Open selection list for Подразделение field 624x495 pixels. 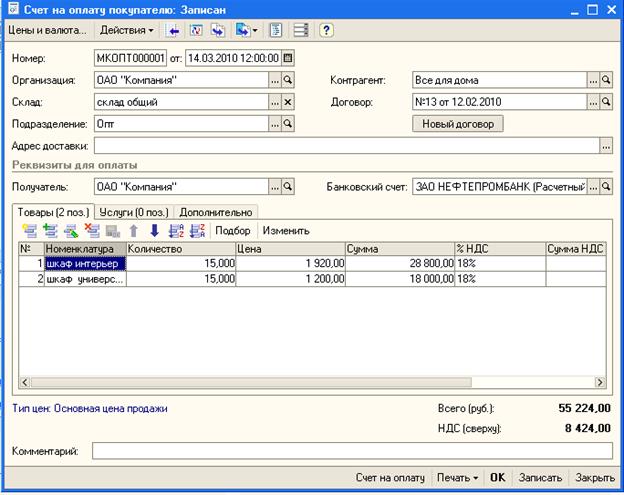click(x=274, y=124)
